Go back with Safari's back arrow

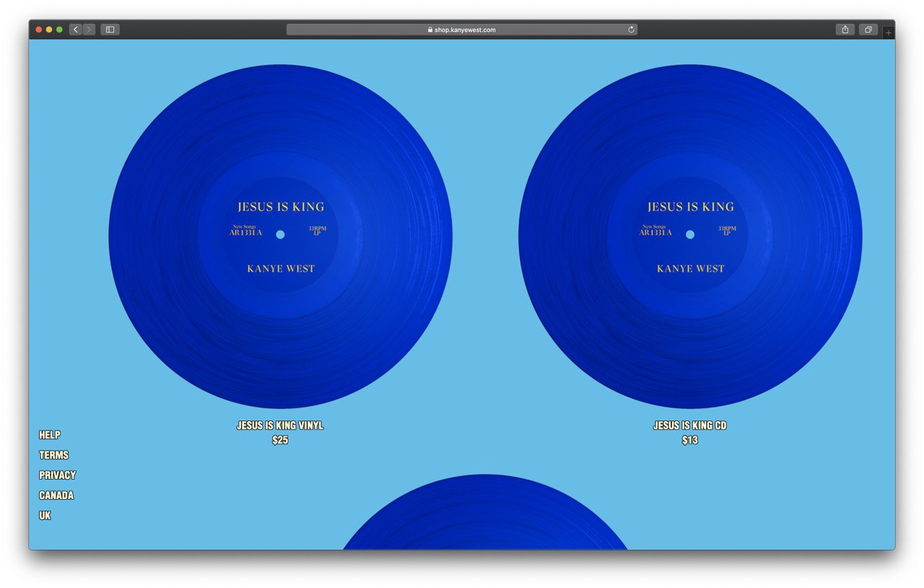coord(76,30)
